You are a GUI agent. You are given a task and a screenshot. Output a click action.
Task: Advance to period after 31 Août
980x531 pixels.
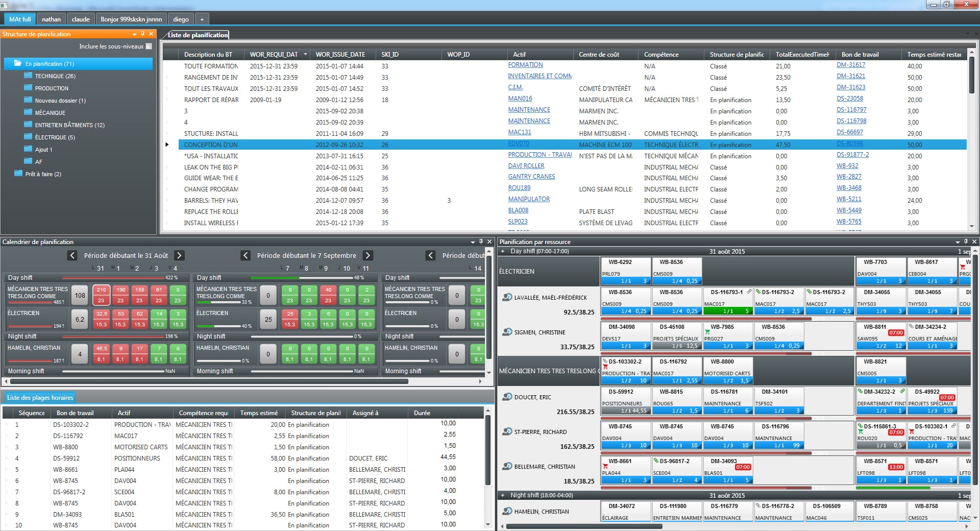point(179,255)
